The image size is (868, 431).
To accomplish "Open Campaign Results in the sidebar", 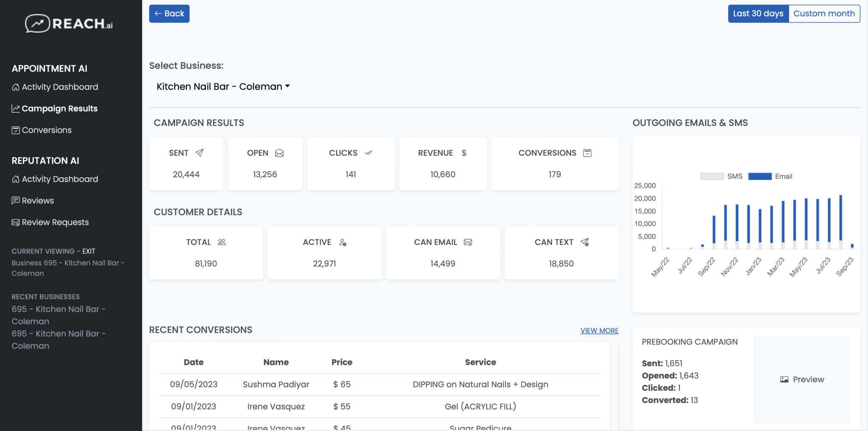I will pos(59,108).
